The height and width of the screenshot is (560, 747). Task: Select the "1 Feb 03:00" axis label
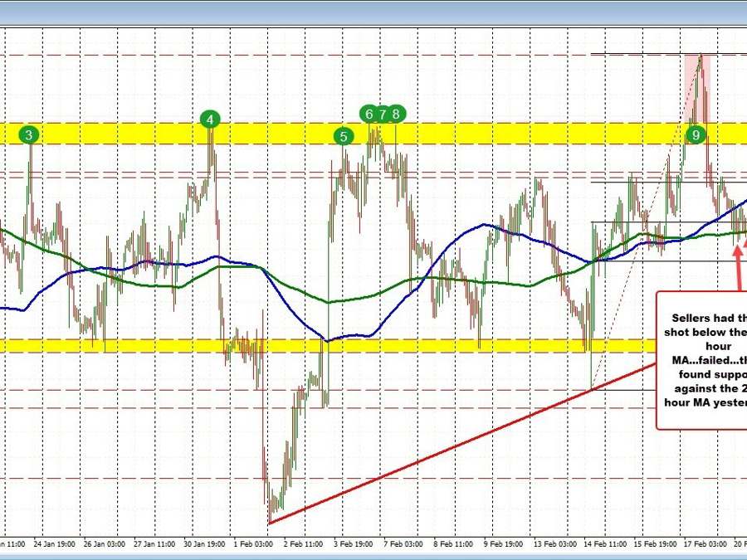click(x=254, y=544)
